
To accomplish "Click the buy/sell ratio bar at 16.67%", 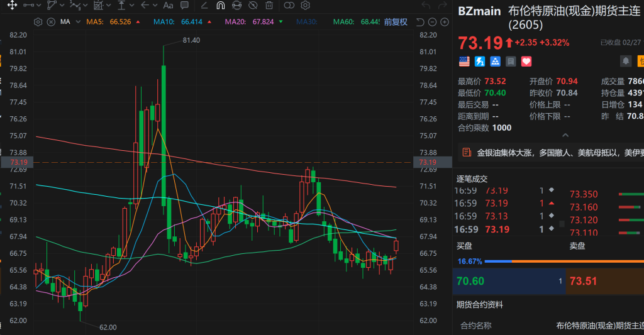I will 547,261.
